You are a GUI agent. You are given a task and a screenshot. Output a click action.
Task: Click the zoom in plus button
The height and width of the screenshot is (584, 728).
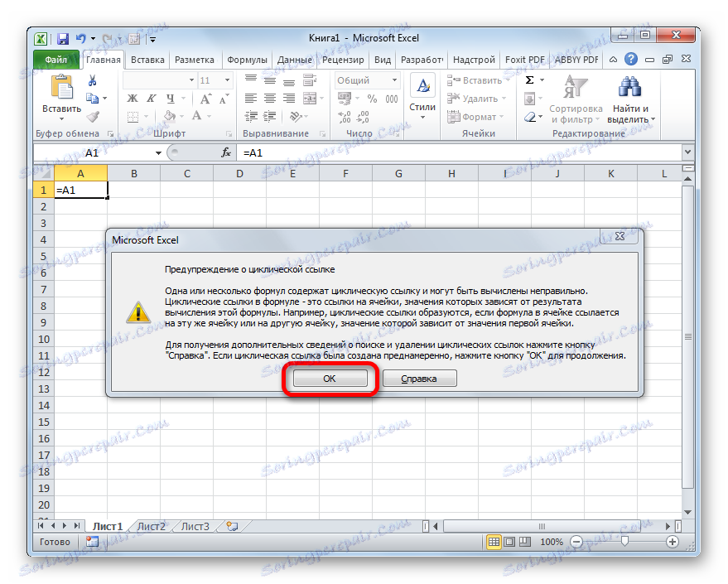pos(672,542)
